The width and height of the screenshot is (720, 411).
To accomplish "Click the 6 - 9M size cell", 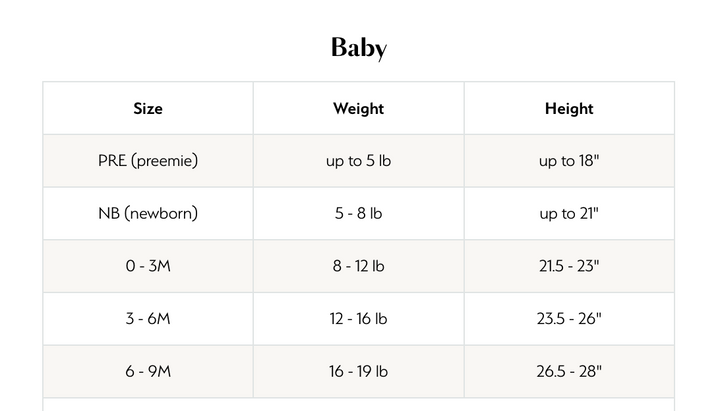I will 148,372.
